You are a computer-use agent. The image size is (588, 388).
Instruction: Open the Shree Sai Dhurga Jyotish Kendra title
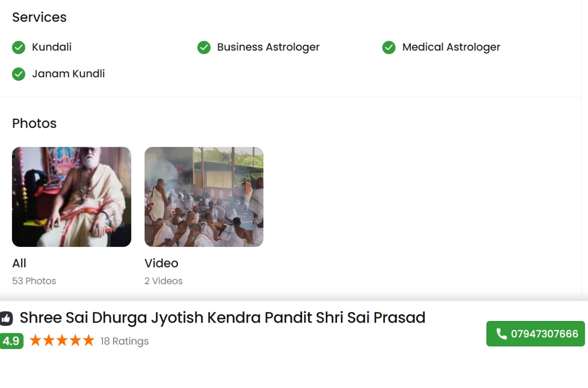click(x=222, y=318)
